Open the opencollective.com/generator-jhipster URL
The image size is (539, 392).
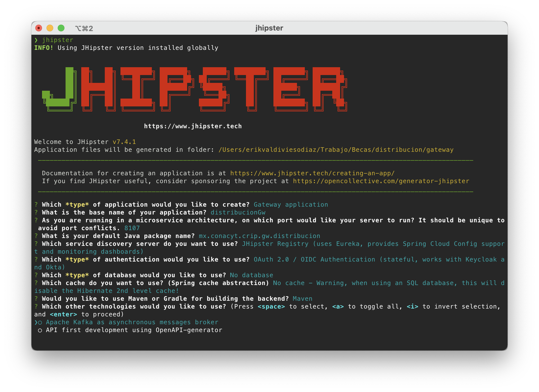coord(381,181)
